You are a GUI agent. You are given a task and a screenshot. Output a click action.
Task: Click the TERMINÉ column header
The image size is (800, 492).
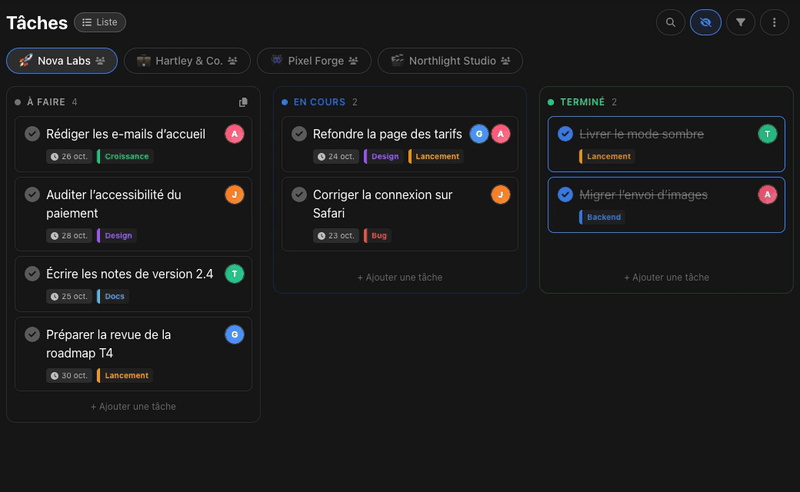(x=582, y=102)
